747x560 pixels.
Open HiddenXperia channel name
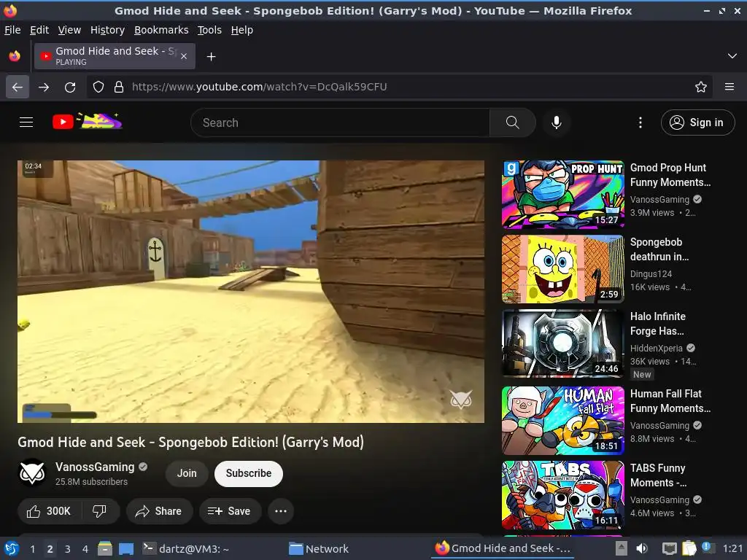(656, 348)
